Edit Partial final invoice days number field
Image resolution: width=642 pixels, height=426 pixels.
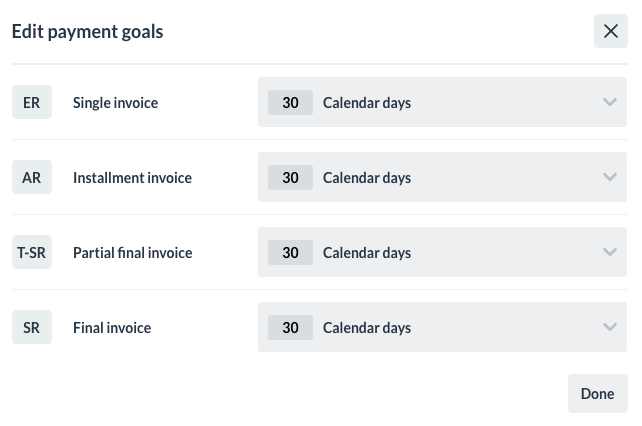tap(290, 253)
